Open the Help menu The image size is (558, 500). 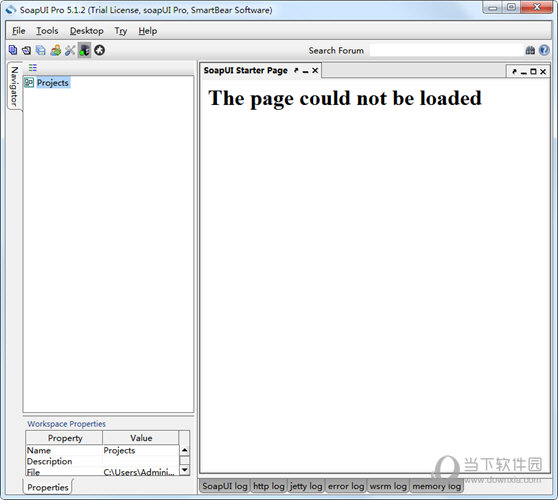148,31
